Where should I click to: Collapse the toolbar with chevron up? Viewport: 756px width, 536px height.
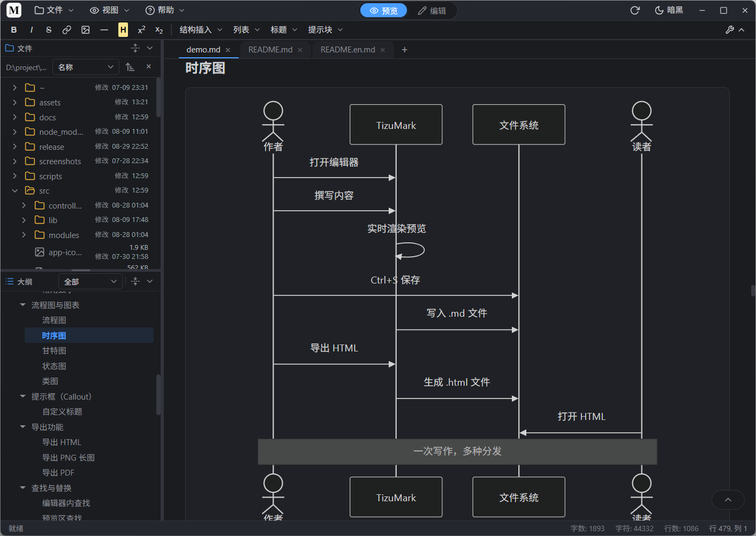pyautogui.click(x=742, y=30)
